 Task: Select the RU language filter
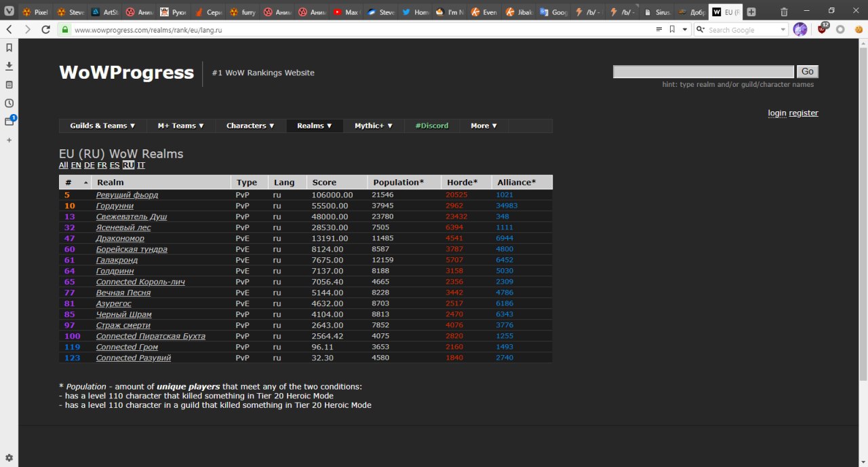pos(129,165)
